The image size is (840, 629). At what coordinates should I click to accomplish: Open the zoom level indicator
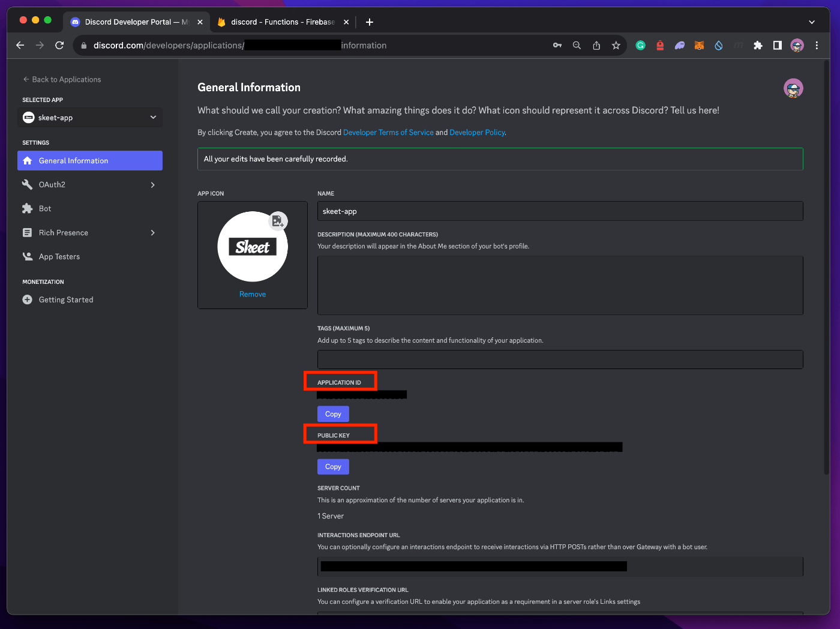(577, 46)
